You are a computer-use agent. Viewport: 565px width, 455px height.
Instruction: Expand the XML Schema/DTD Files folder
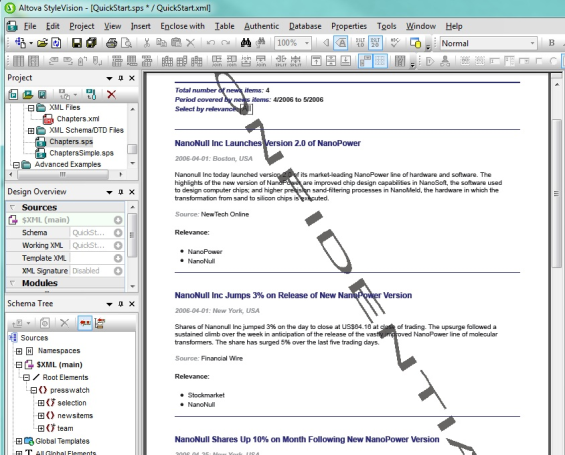click(31, 130)
